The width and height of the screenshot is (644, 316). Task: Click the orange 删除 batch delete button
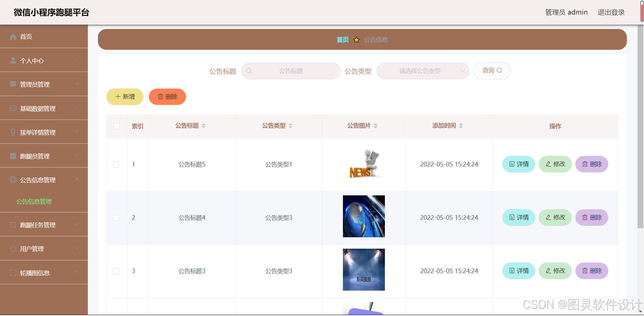(167, 97)
